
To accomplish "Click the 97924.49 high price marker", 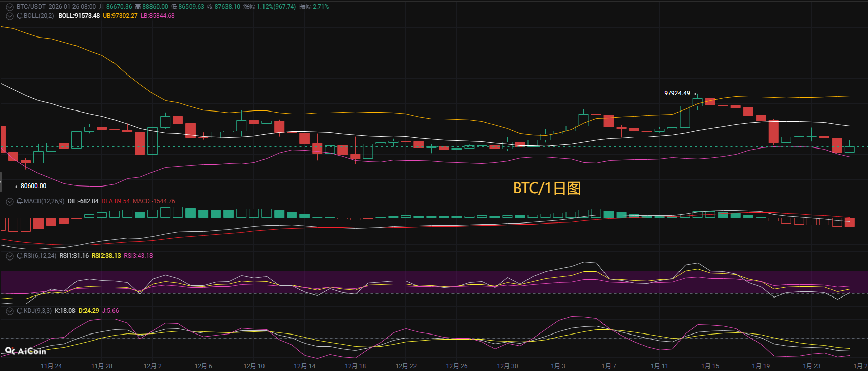I will pos(677,93).
